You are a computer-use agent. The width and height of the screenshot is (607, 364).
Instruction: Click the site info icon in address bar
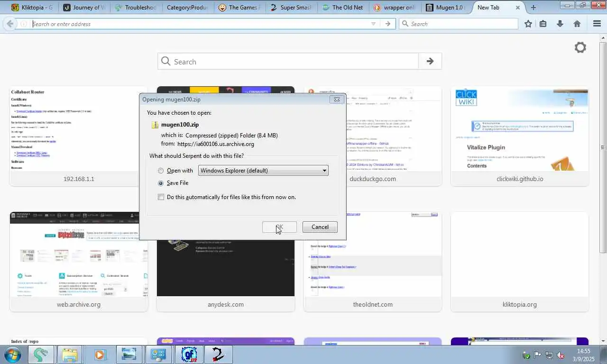[x=23, y=24]
